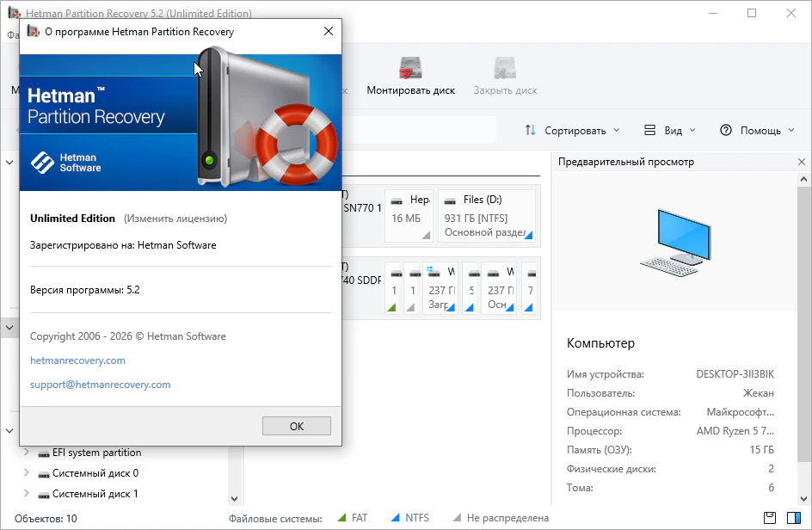
Task: Click the Сортировать sort arrows icon
Action: click(531, 131)
